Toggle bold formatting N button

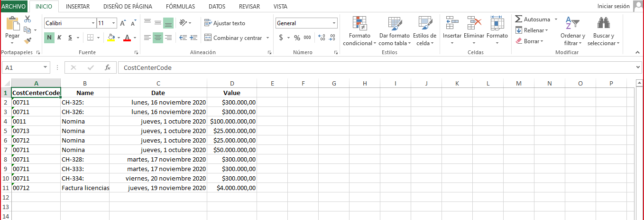pyautogui.click(x=49, y=38)
